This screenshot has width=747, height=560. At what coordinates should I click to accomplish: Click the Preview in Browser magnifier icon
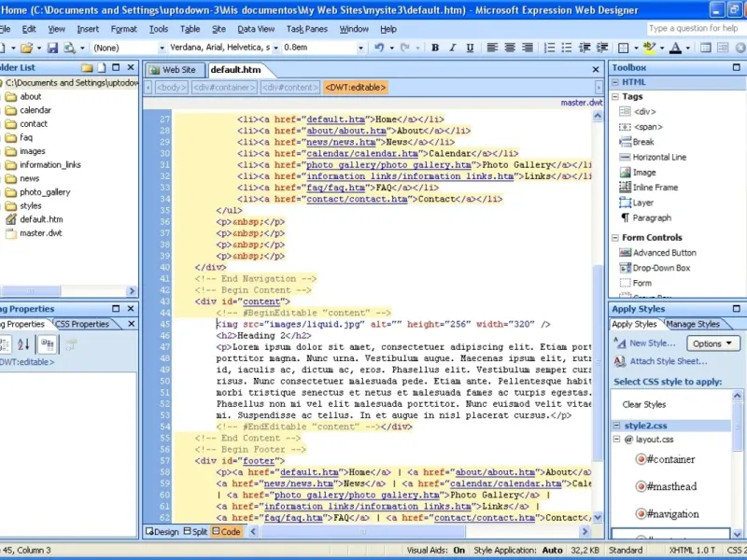coord(69,48)
